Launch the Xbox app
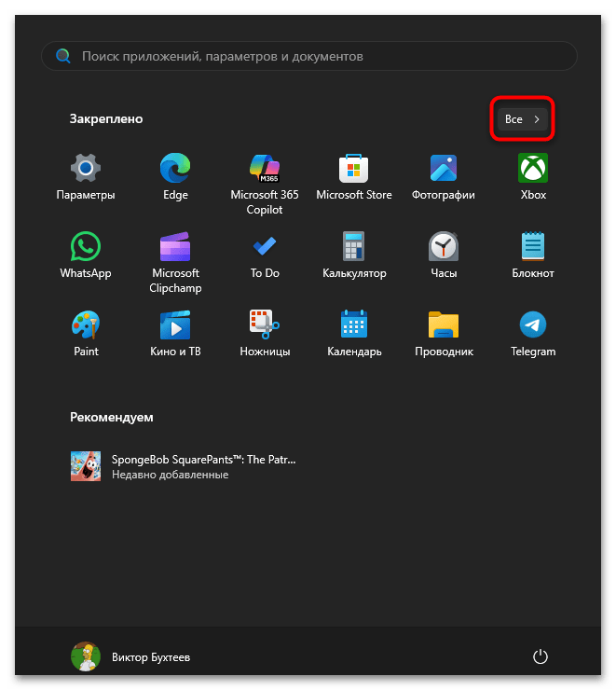The width and height of the screenshot is (616, 690). (533, 177)
